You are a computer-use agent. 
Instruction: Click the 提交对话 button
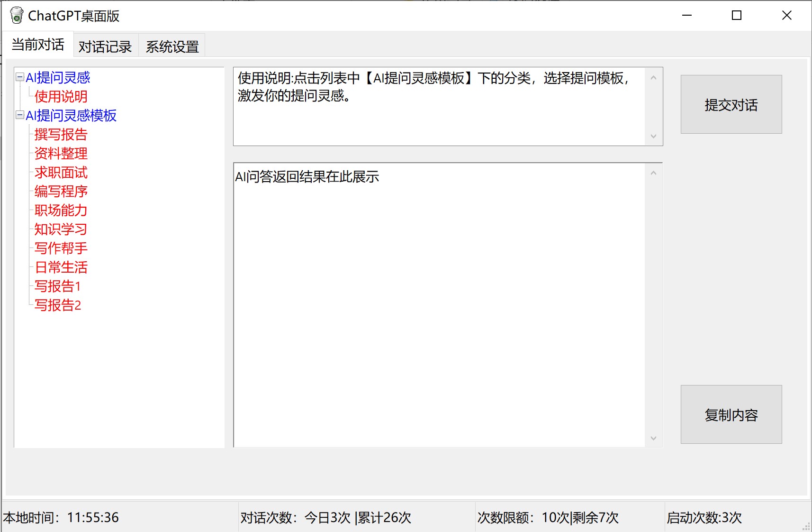[731, 104]
